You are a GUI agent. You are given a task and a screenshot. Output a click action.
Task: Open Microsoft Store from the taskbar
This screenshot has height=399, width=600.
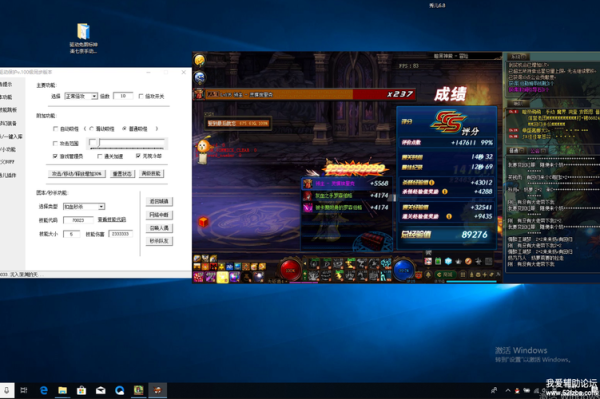click(x=81, y=390)
